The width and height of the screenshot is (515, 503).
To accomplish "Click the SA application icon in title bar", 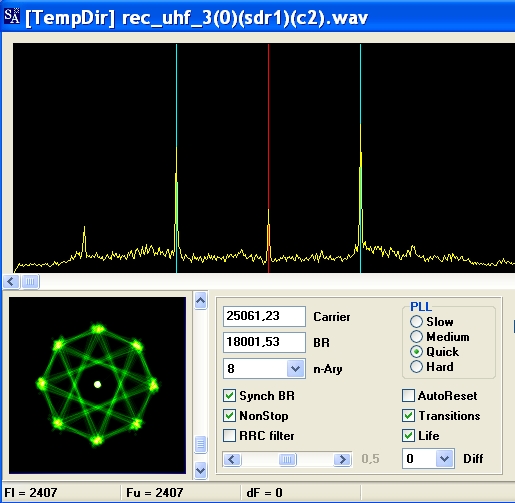I will (x=12, y=16).
